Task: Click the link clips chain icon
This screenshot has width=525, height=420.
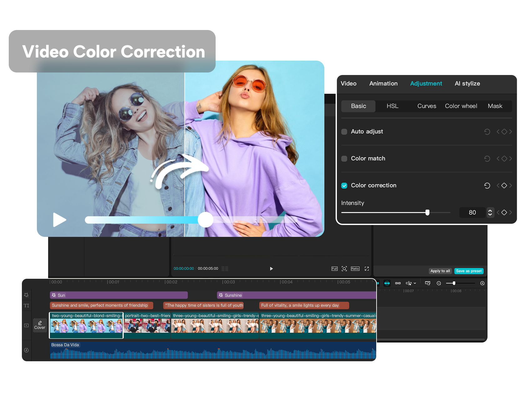Action: [398, 283]
